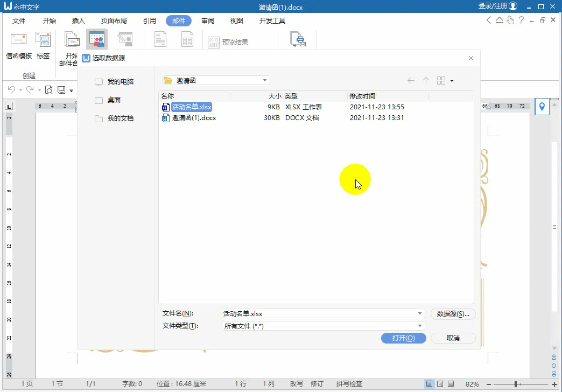Open the 文件类型 file type dropdown

click(420, 325)
